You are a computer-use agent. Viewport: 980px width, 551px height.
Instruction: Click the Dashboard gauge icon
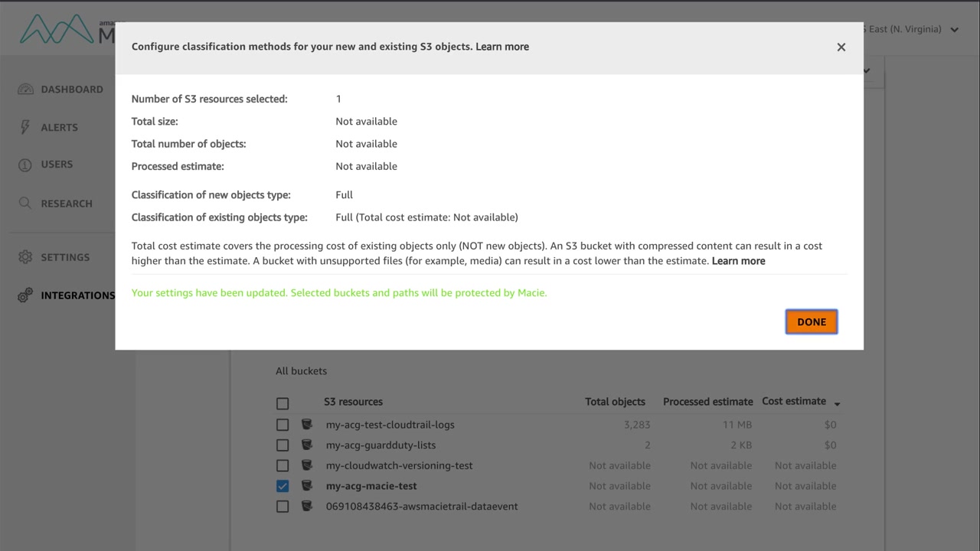pyautogui.click(x=25, y=90)
